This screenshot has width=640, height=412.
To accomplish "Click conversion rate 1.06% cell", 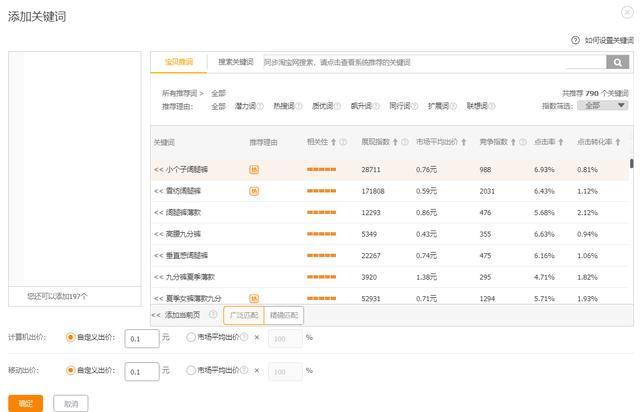I will point(587,256).
